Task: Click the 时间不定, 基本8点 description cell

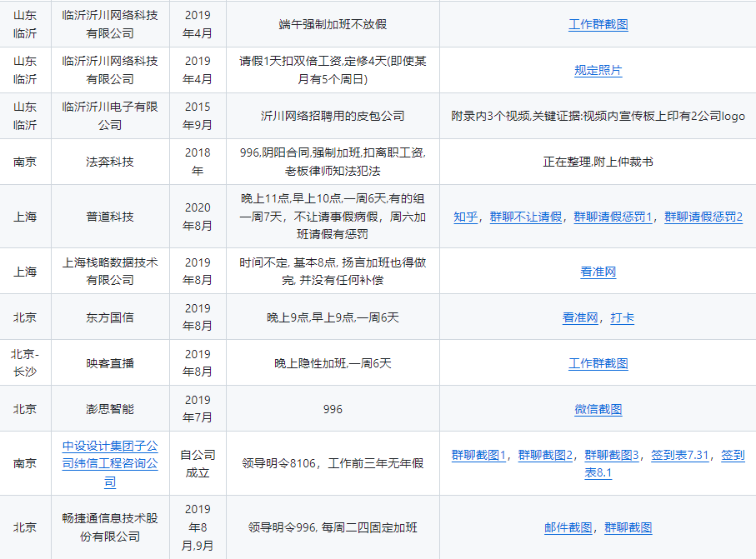Action: (x=333, y=271)
